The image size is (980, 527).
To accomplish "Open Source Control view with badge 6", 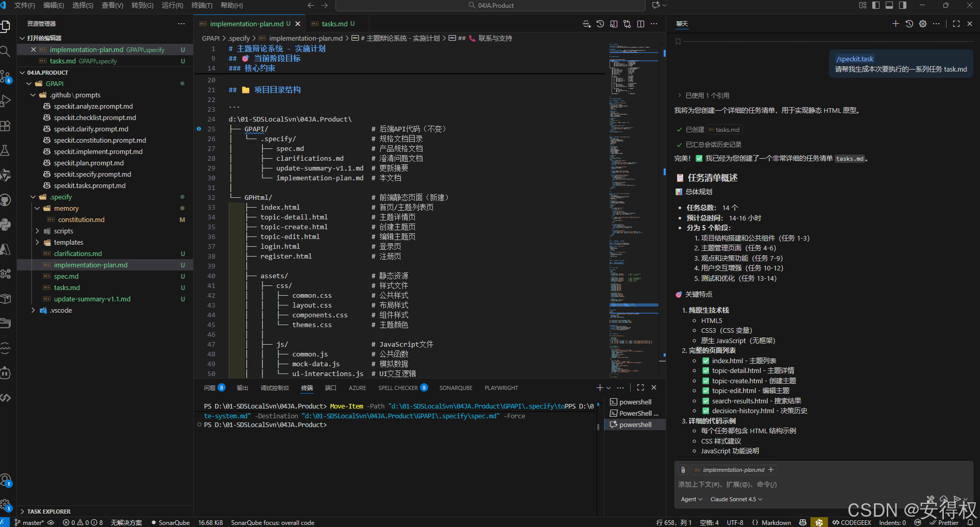I will [x=6, y=76].
